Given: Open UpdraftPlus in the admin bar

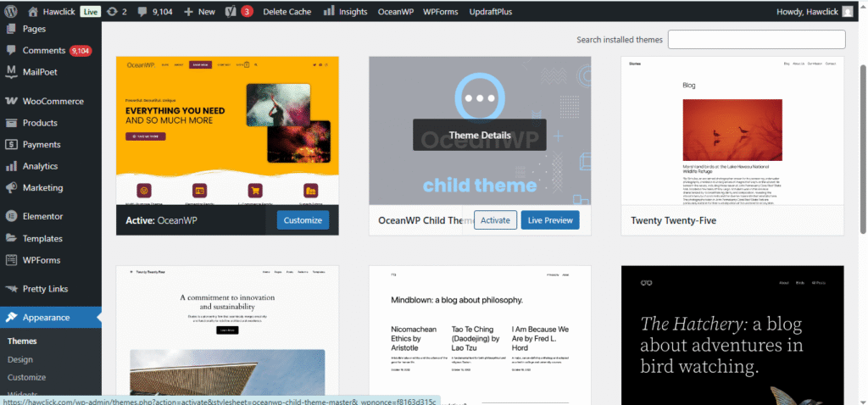Looking at the screenshot, I should (491, 12).
